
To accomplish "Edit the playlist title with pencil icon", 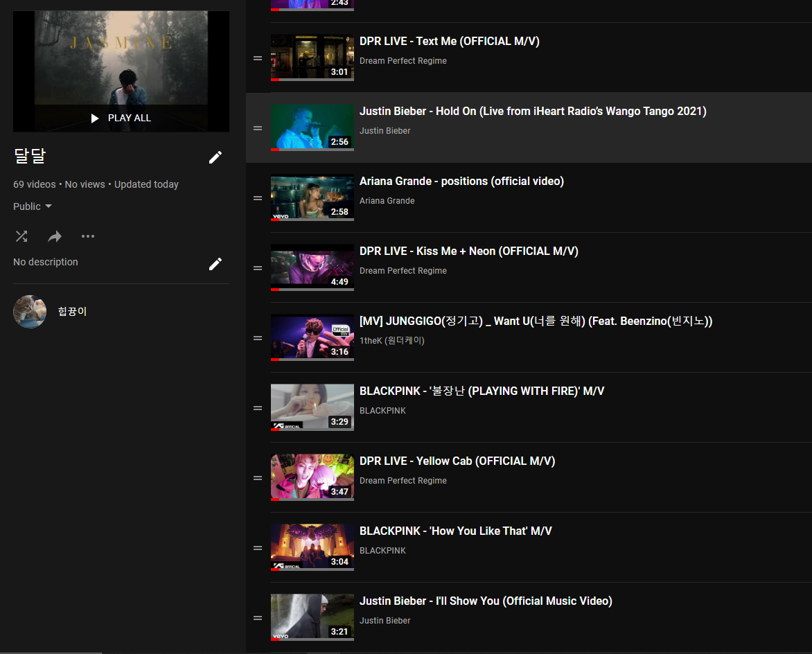I will (215, 157).
